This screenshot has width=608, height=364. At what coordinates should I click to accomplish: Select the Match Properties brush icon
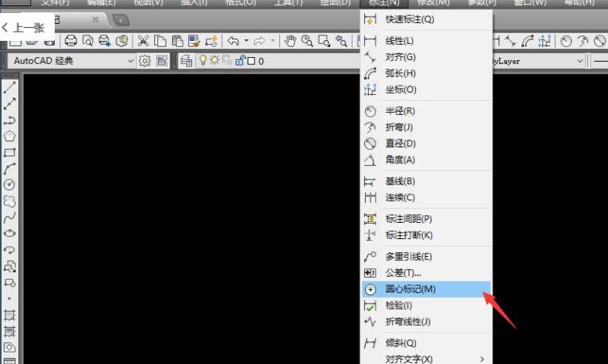pos(194,41)
